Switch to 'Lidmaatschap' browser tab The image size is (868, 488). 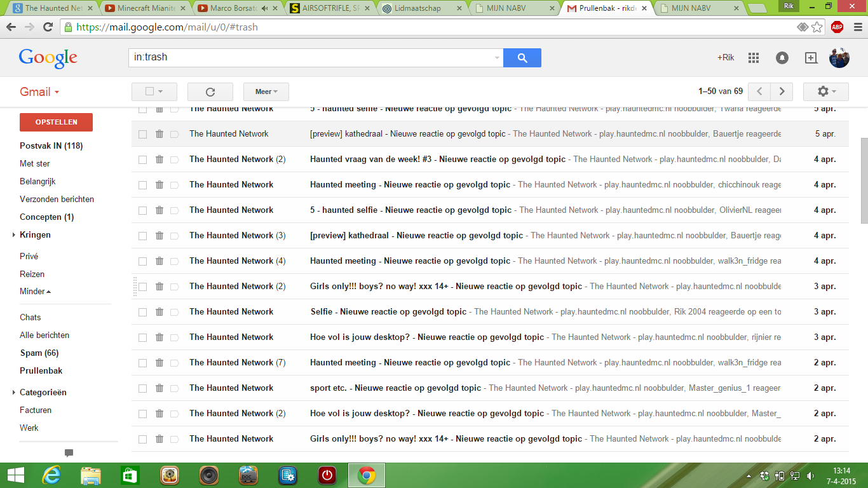coord(423,8)
